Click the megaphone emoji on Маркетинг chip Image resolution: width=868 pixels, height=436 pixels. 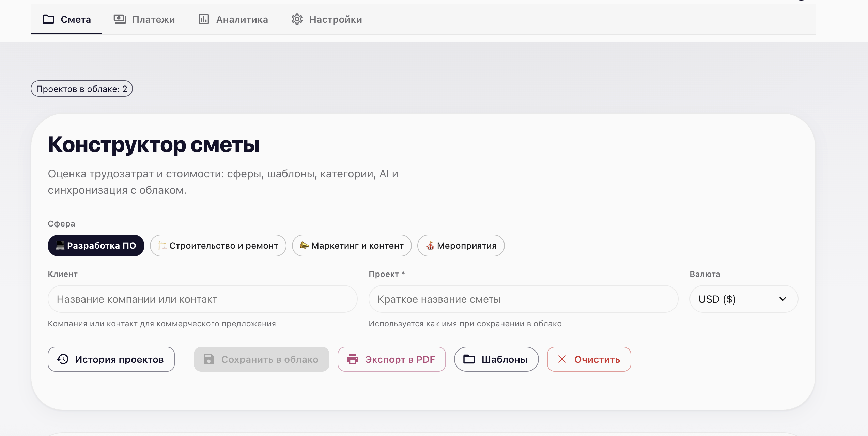(305, 245)
